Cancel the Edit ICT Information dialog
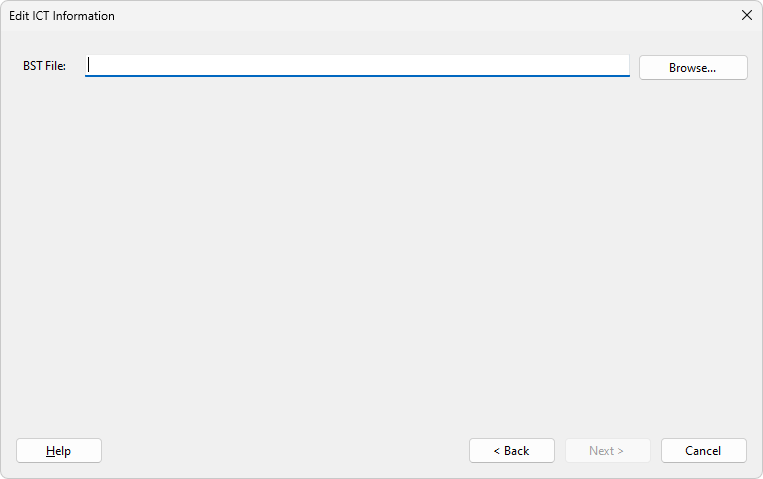Image resolution: width=763 pixels, height=479 pixels. click(x=703, y=451)
